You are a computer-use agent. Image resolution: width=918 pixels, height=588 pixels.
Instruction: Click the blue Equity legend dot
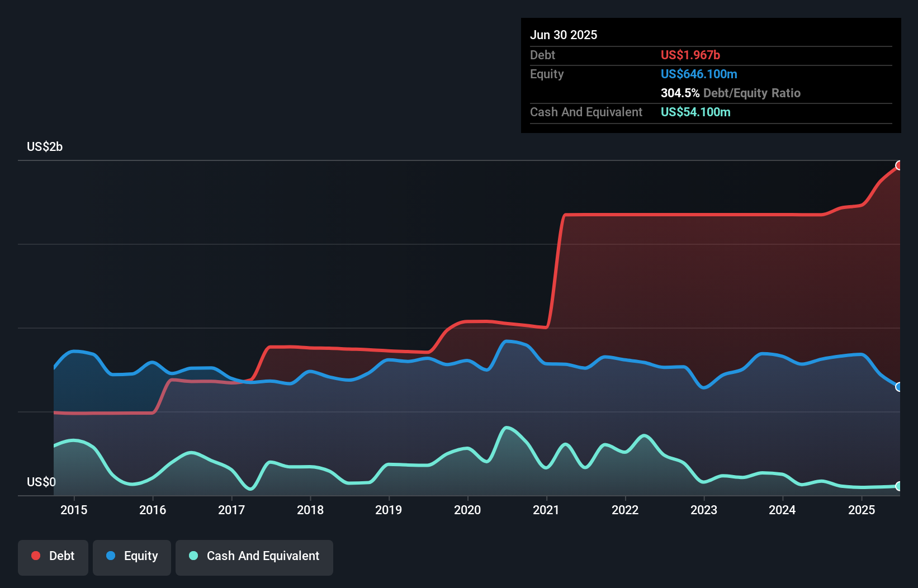coord(111,556)
